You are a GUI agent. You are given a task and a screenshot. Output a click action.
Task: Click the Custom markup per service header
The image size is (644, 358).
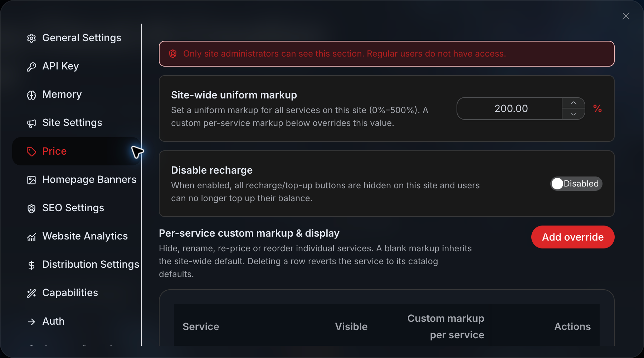pyautogui.click(x=446, y=326)
